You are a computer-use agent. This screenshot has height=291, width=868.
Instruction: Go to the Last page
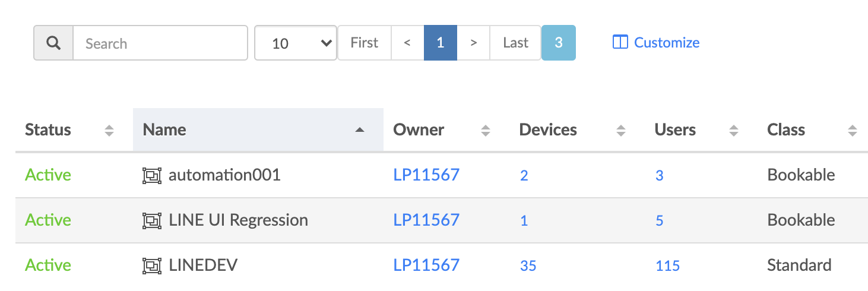(515, 43)
